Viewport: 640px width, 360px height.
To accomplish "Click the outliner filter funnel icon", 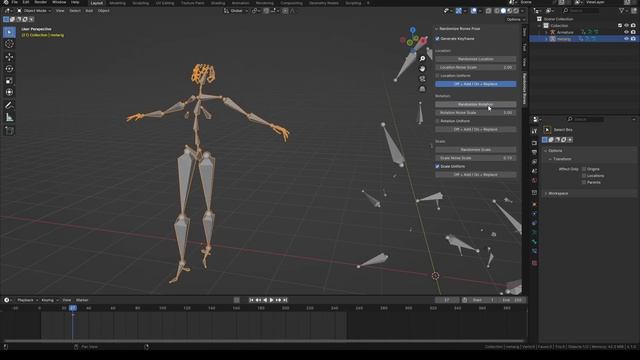I will [622, 11].
